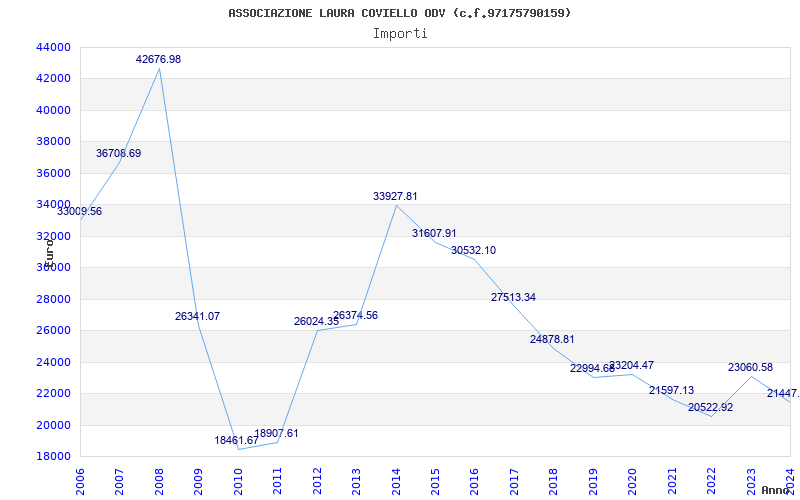Click the y-axis value 34000
800x500 pixels.
point(53,205)
